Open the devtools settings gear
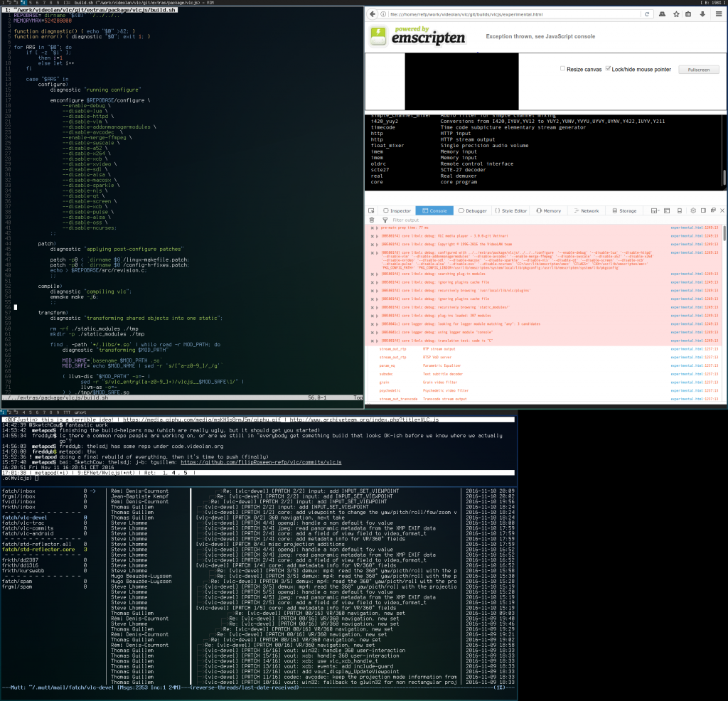Viewport: 728px width, 701px height. [692, 210]
